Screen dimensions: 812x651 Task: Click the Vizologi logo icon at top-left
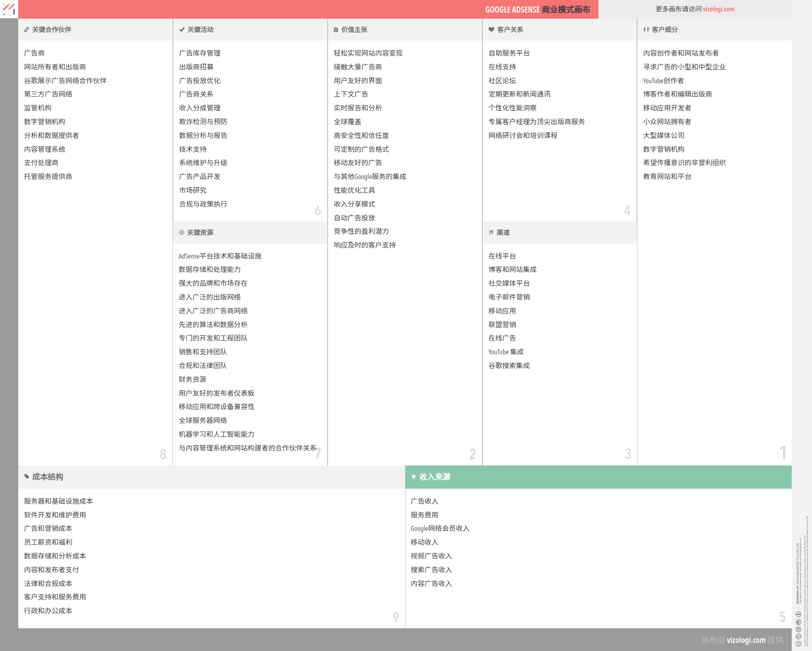pyautogui.click(x=9, y=9)
